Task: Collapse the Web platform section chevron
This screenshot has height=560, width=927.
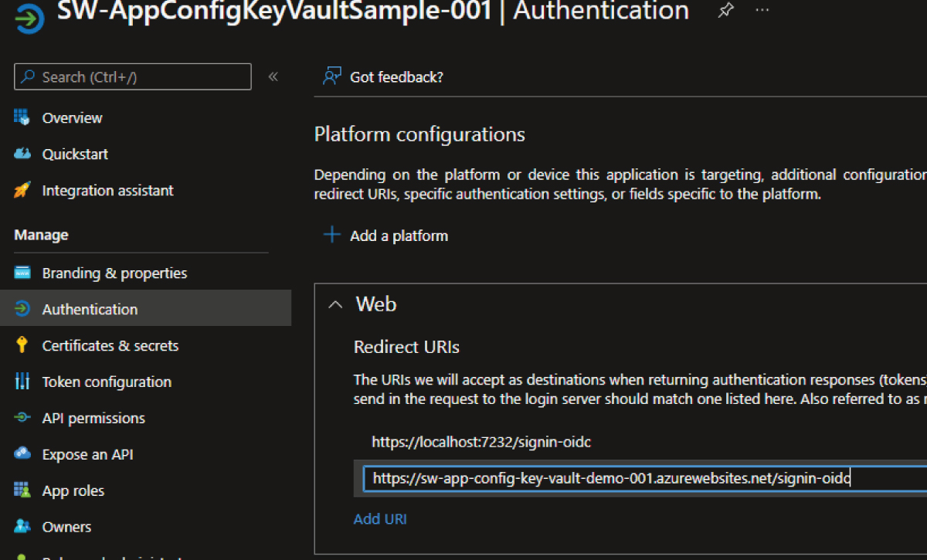Action: pyautogui.click(x=334, y=304)
